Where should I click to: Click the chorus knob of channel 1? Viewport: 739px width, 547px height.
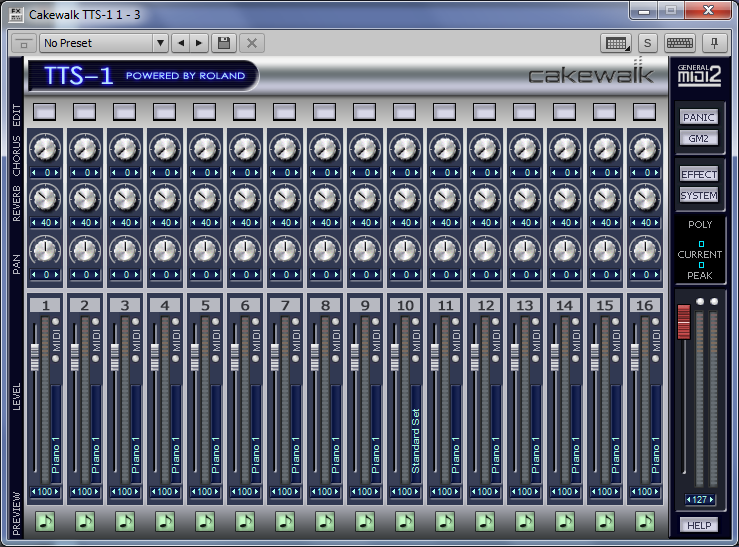point(45,148)
